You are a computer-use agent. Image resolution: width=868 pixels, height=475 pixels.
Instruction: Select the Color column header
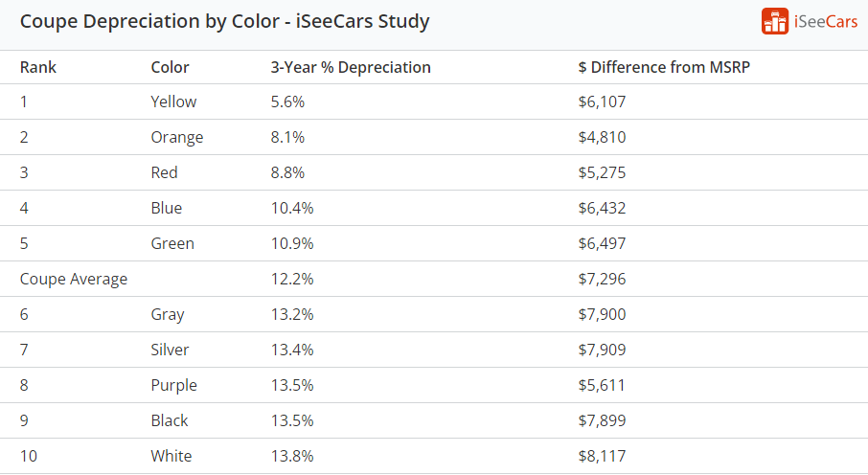tap(170, 67)
